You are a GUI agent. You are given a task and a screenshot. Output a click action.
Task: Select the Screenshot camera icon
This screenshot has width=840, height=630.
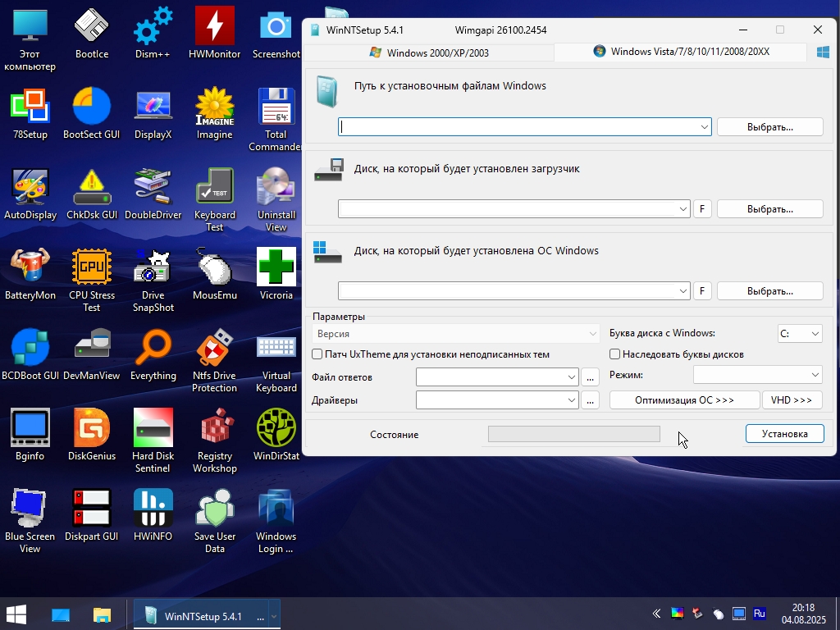pos(276,33)
